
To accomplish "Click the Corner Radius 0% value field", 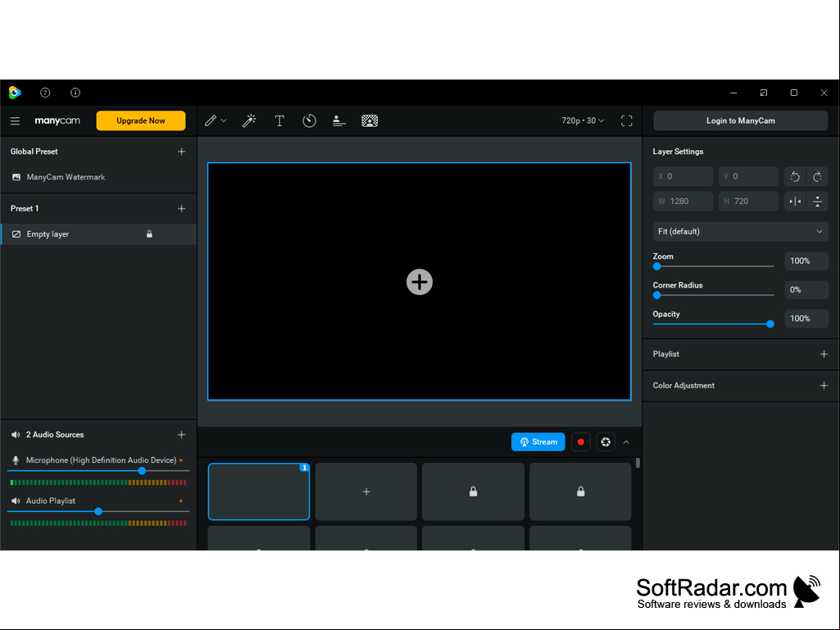I will 806,290.
